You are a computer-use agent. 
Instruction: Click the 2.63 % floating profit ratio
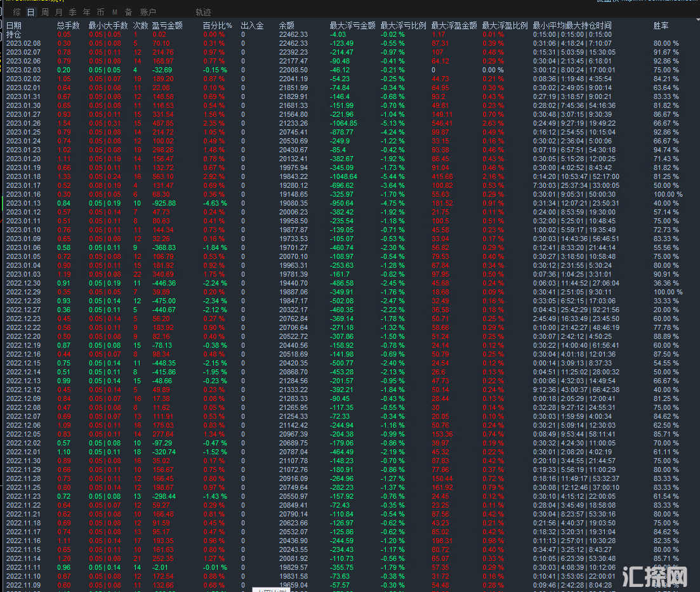click(x=493, y=123)
